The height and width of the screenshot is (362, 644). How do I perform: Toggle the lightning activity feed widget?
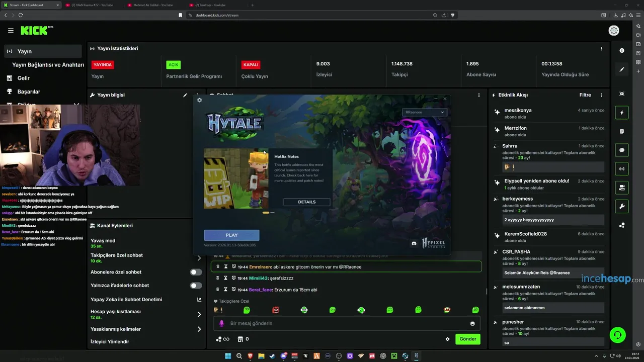click(622, 113)
